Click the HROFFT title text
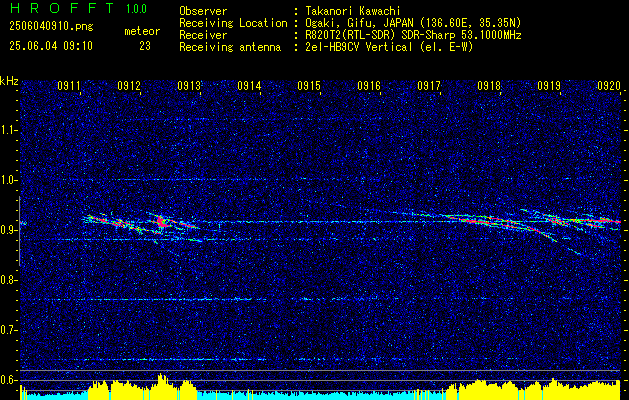Screen dimensions: 629x400 (61, 8)
